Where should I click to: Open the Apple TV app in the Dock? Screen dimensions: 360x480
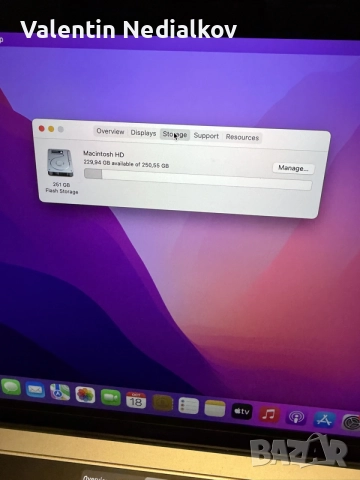[242, 411]
